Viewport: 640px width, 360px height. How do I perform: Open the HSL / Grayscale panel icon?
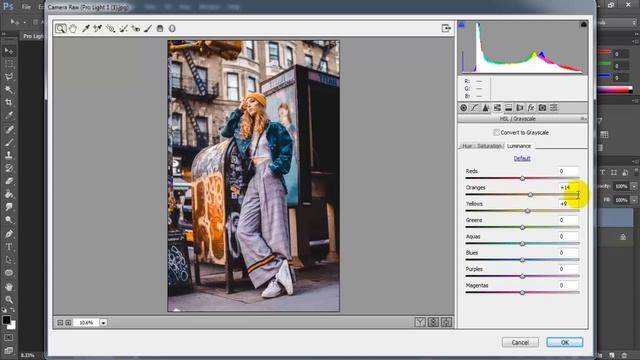[497, 108]
